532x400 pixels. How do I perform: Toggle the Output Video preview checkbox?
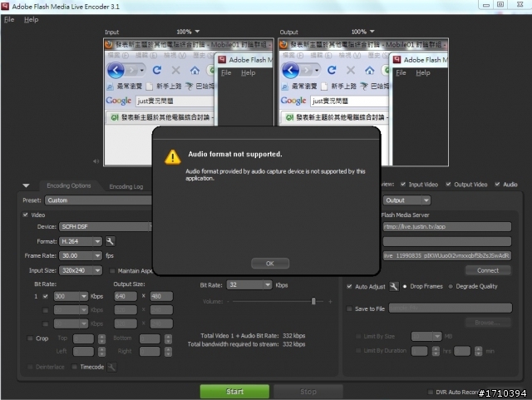pos(449,185)
